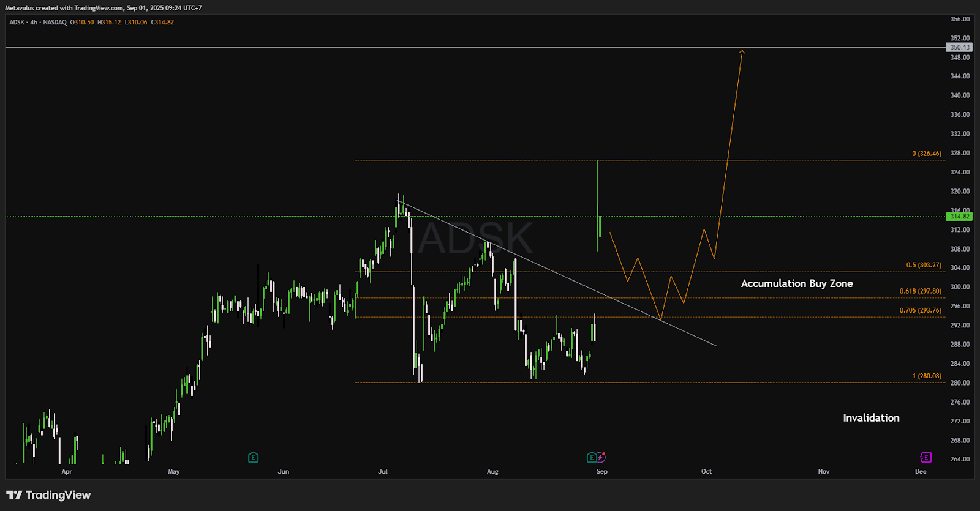Click the TradingView logo at bottom left
This screenshot has width=980, height=511.
pos(48,495)
